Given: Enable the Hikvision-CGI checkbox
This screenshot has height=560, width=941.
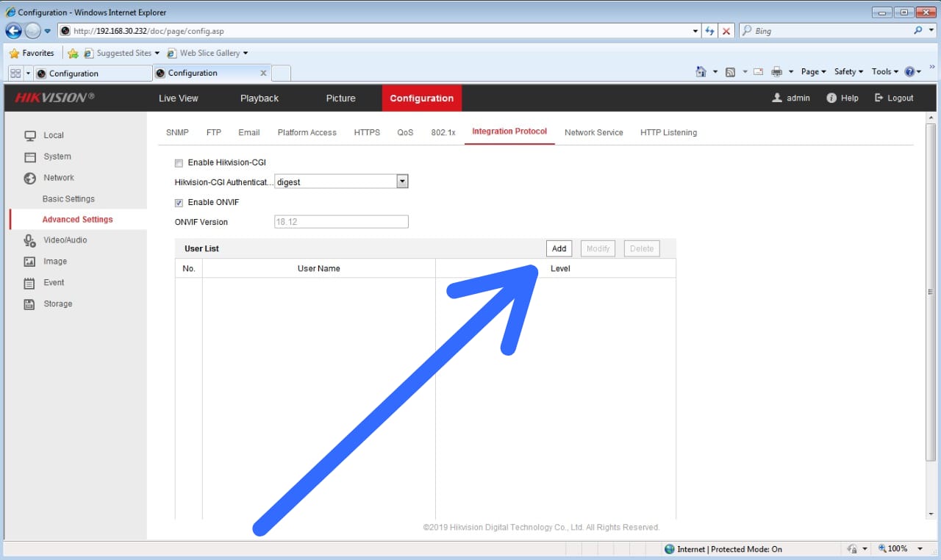Looking at the screenshot, I should [x=179, y=163].
